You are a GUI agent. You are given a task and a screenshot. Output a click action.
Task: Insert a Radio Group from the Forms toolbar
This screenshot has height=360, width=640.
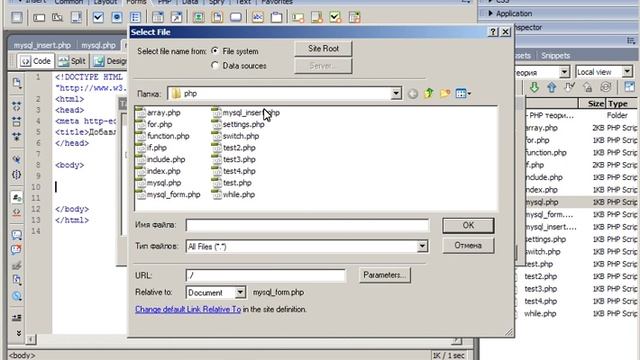pyautogui.click(x=136, y=18)
